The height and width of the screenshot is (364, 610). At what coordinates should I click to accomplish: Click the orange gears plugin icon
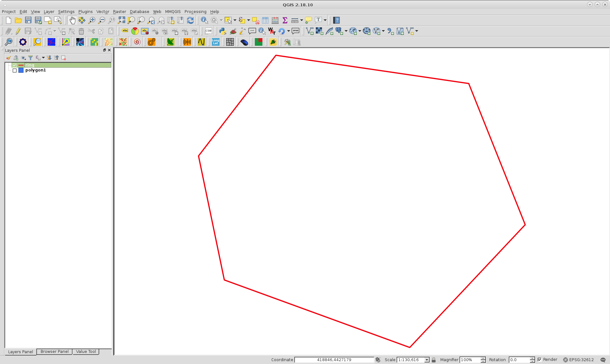[x=152, y=42]
